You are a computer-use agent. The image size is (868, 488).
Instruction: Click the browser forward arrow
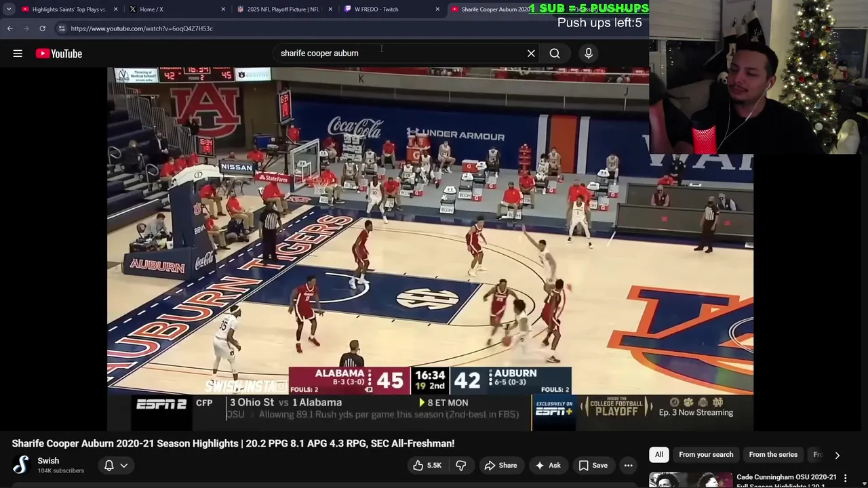tap(26, 28)
